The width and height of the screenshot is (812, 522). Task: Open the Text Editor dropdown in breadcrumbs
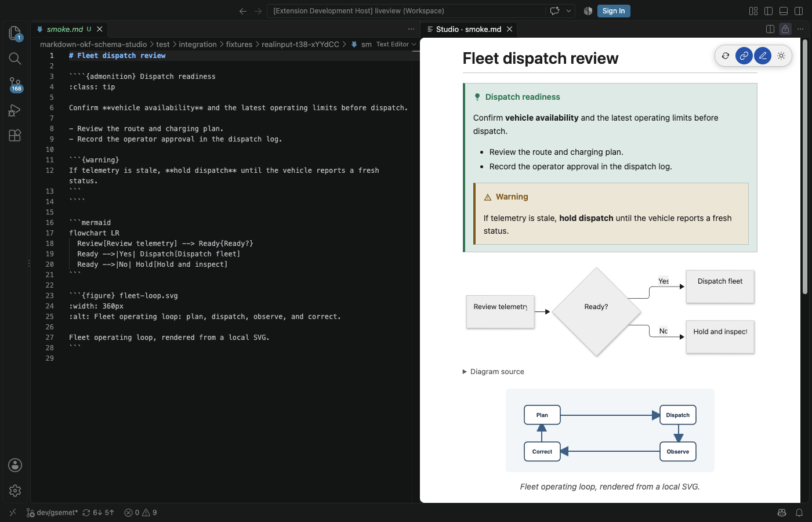pos(396,44)
